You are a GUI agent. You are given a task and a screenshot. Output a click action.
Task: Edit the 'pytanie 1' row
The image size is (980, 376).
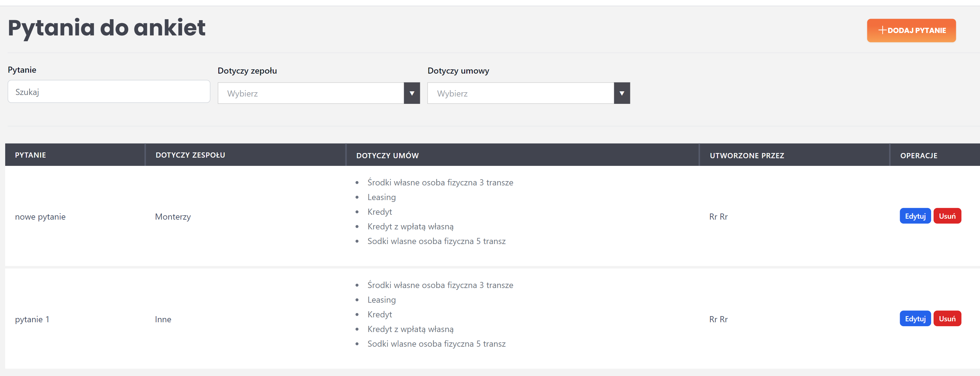point(915,319)
